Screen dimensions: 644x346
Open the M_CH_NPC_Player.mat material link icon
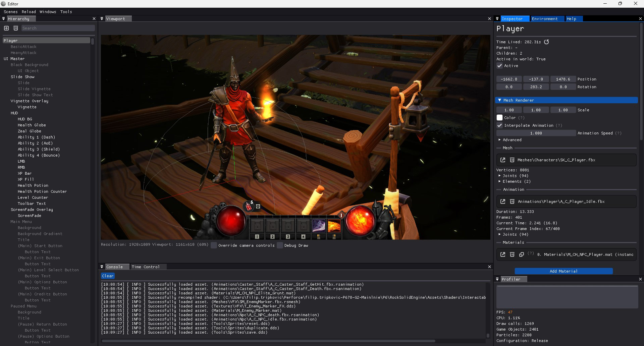pos(503,254)
